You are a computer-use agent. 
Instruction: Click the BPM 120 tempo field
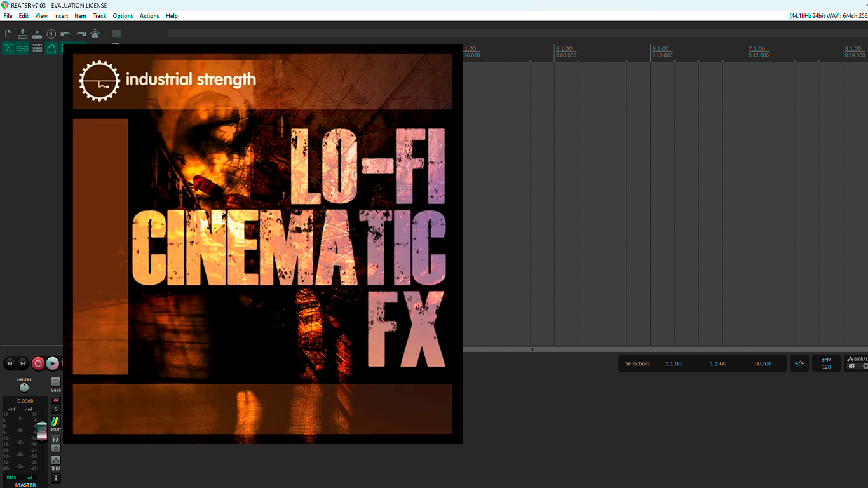click(x=826, y=363)
